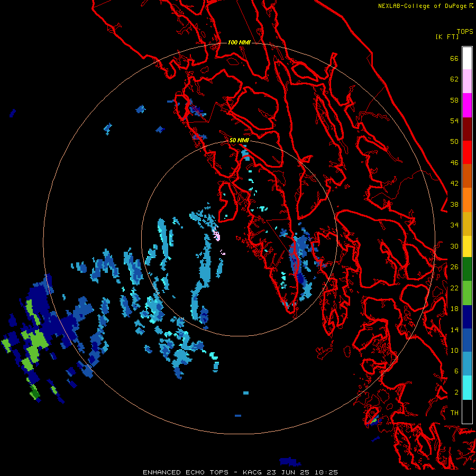The width and height of the screenshot is (476, 476).
Task: Click the "NEXLAB-College of DuPage" credit text
Action: pyautogui.click(x=422, y=6)
